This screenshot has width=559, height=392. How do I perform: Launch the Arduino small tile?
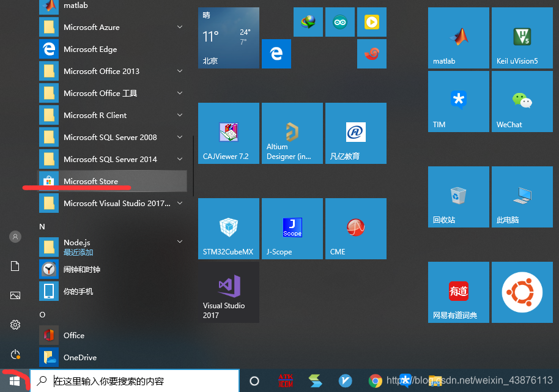[340, 22]
